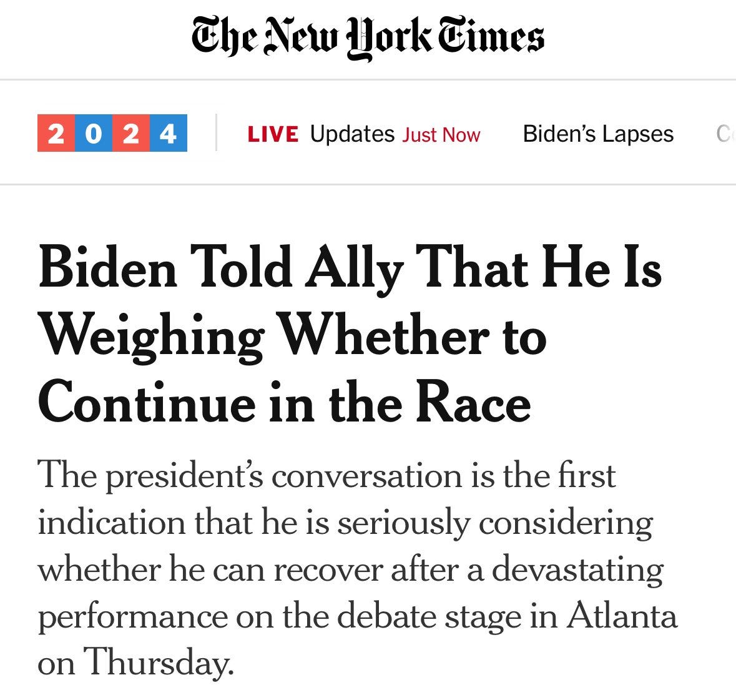Click the "Just Now" timestamp
The width and height of the screenshot is (736, 700).
(x=441, y=135)
